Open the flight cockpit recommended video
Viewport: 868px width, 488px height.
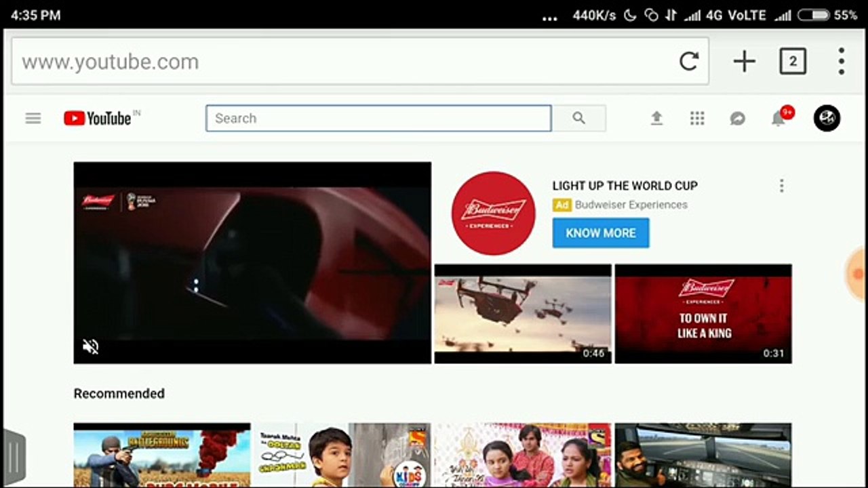(x=703, y=455)
